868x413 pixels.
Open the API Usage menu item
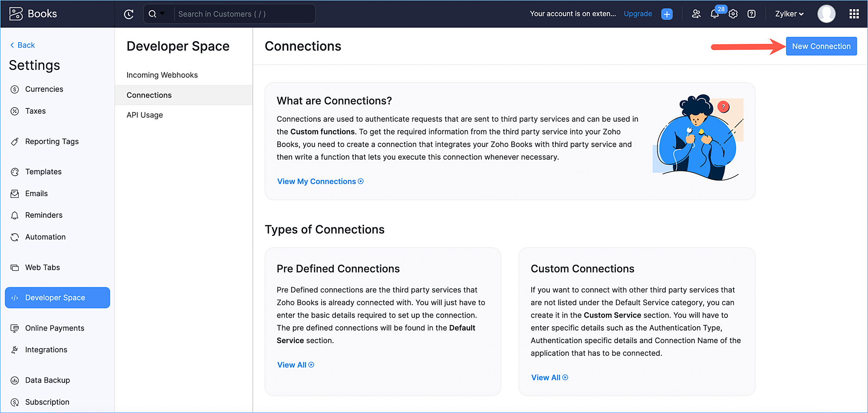(x=145, y=115)
